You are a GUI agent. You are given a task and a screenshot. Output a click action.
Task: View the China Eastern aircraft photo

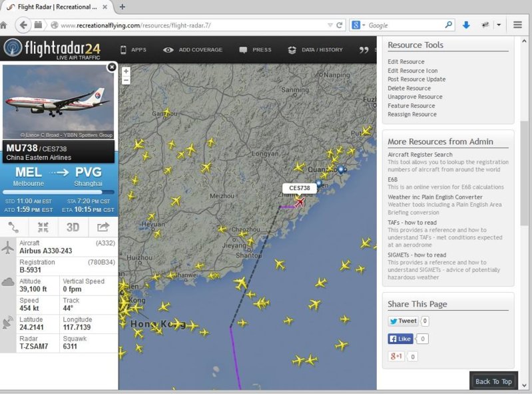coord(59,102)
